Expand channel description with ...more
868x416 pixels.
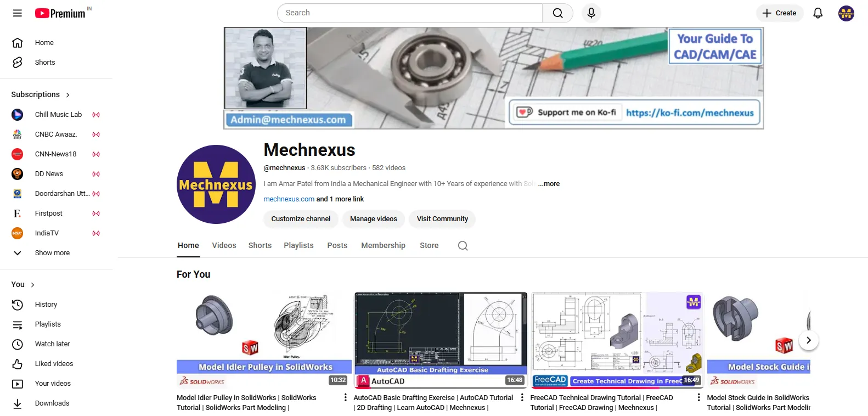[549, 184]
